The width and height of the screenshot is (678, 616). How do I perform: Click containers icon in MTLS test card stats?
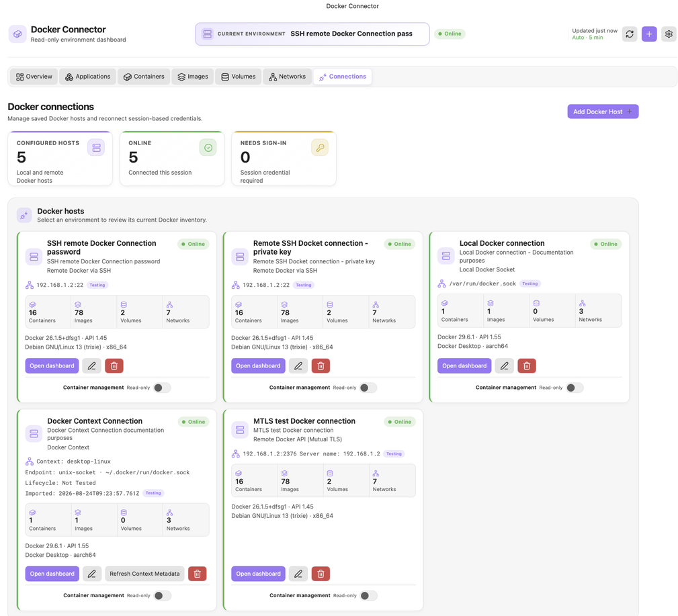[239, 474]
